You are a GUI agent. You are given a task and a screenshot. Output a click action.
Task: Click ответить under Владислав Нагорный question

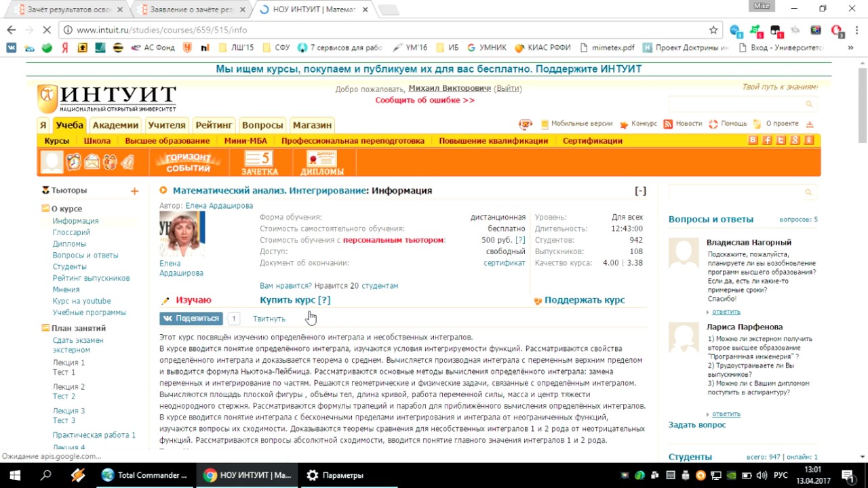[x=726, y=312]
